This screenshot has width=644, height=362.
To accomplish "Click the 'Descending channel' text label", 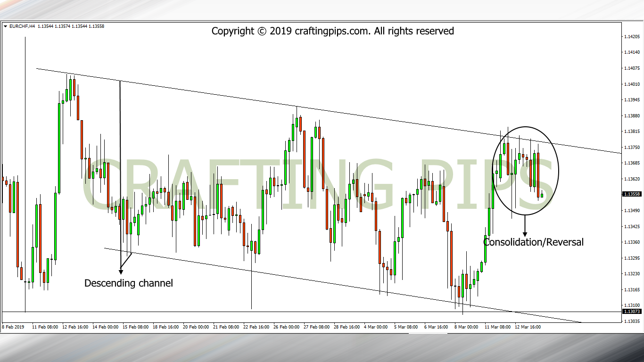I will click(x=129, y=283).
